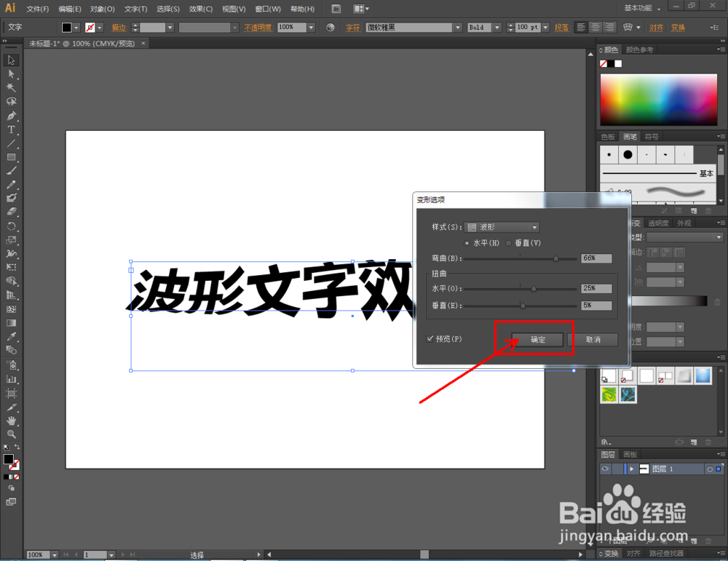Open the 样式 warp style dropdown
The width and height of the screenshot is (728, 561).
point(533,226)
